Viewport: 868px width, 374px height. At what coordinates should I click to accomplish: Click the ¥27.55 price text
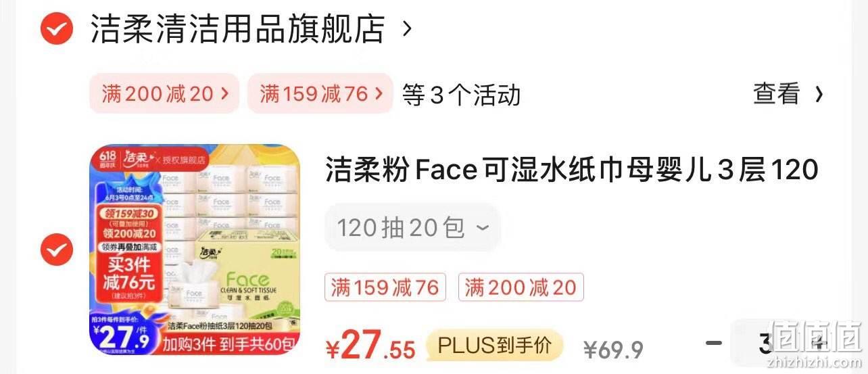click(x=370, y=346)
